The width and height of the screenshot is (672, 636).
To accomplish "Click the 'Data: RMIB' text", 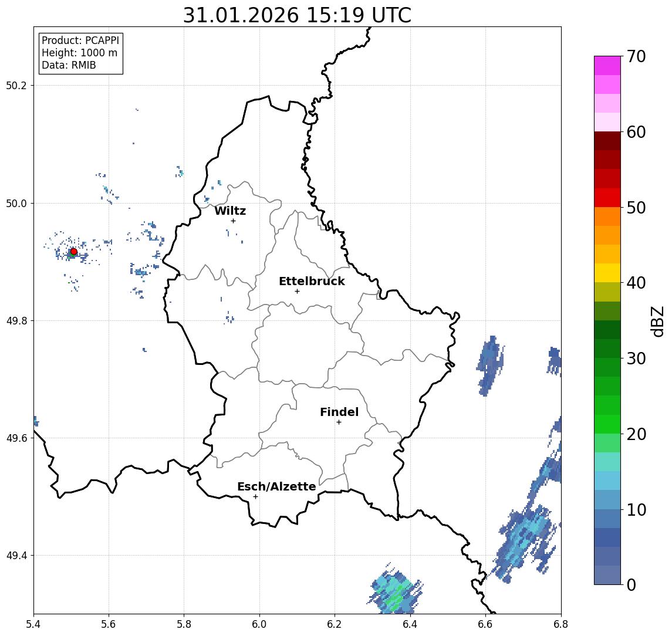I will click(x=69, y=65).
